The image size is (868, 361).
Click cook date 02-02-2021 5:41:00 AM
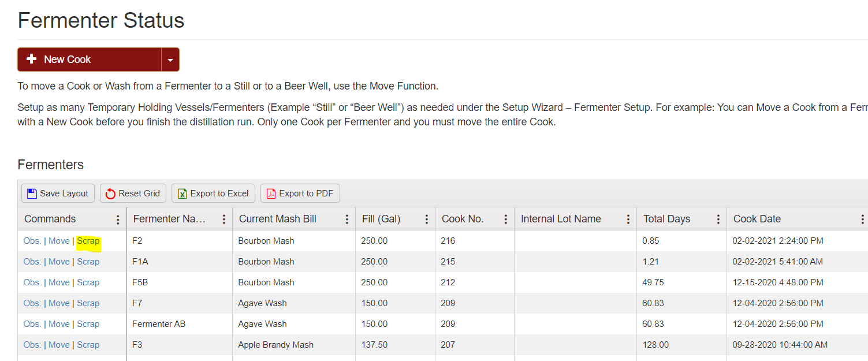pyautogui.click(x=778, y=262)
